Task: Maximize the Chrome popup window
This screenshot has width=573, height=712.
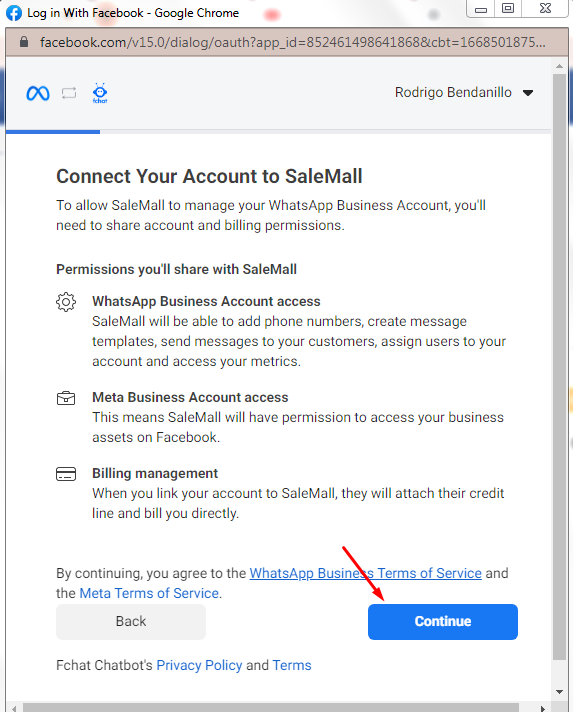Action: tap(508, 8)
